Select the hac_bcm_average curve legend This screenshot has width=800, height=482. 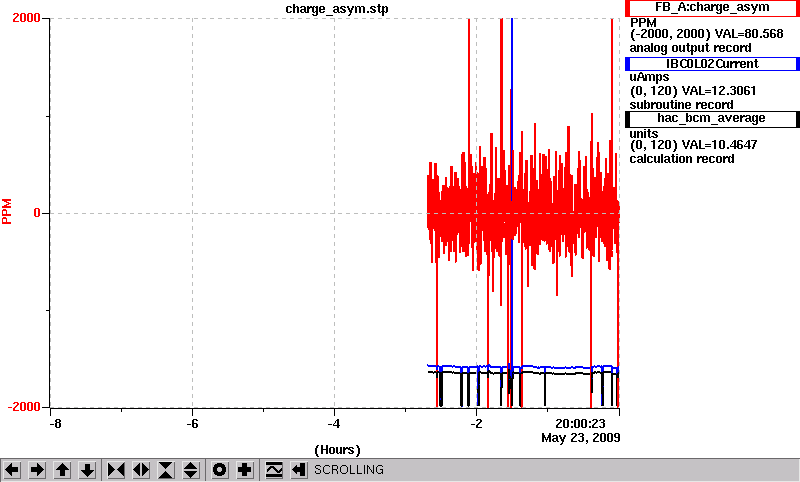[x=712, y=118]
